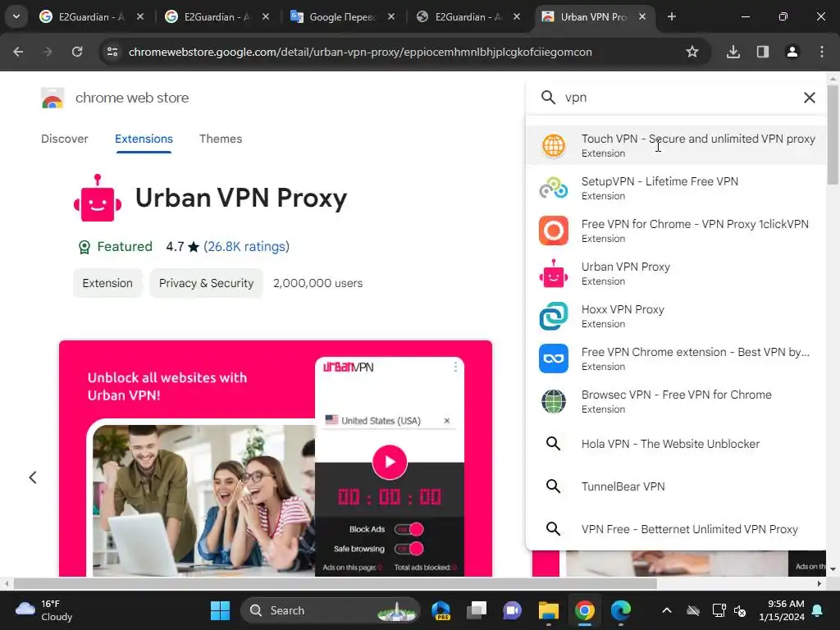Click the blue infinity Free VPN icon
This screenshot has height=630, width=840.
click(x=554, y=358)
